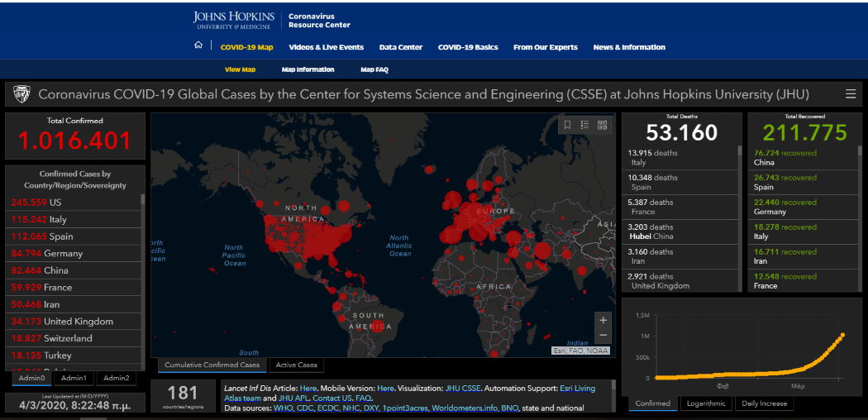This screenshot has height=420, width=868.
Task: Open the 1point3acres data source link
Action: (405, 408)
